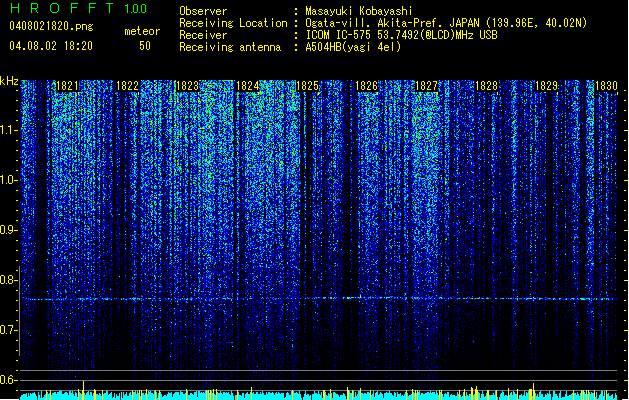The width and height of the screenshot is (629, 400).
Task: Click the 1828 time marker
Action: tap(487, 86)
